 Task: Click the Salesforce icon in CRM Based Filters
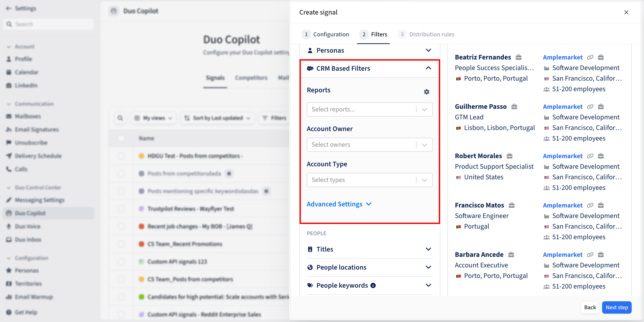[x=310, y=68]
